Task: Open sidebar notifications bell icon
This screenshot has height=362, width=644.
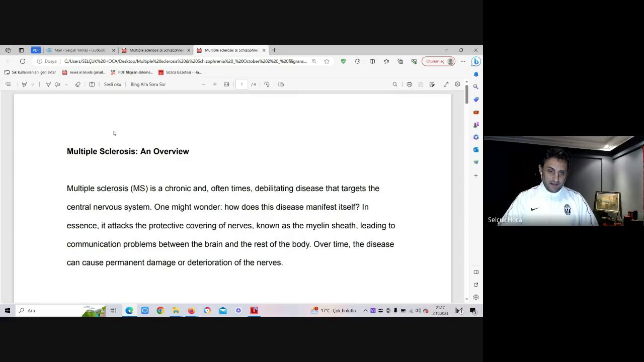Action: (476, 74)
